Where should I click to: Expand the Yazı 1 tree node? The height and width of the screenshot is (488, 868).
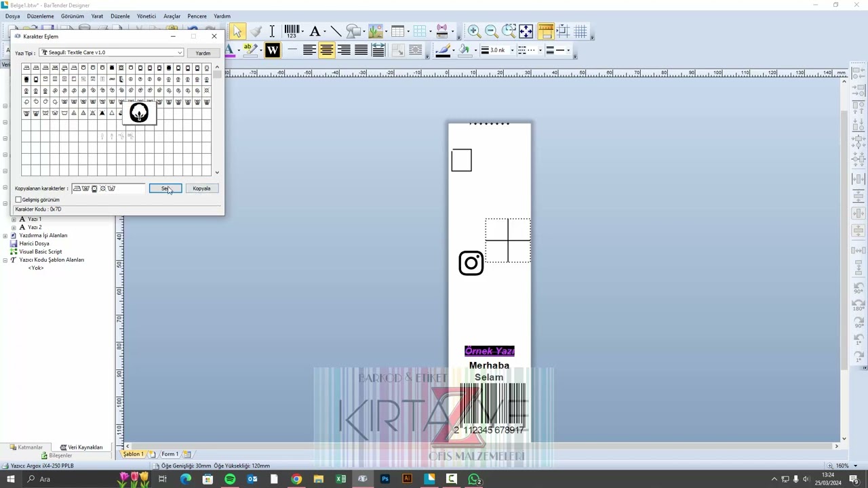click(14, 219)
